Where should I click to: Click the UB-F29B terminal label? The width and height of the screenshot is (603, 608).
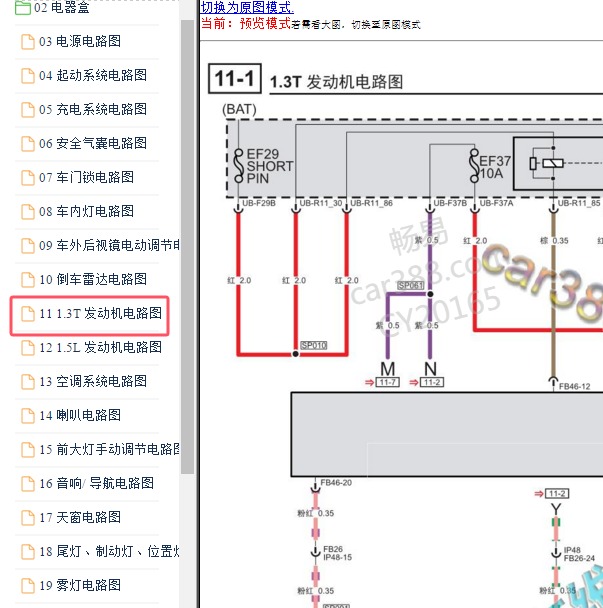259,203
